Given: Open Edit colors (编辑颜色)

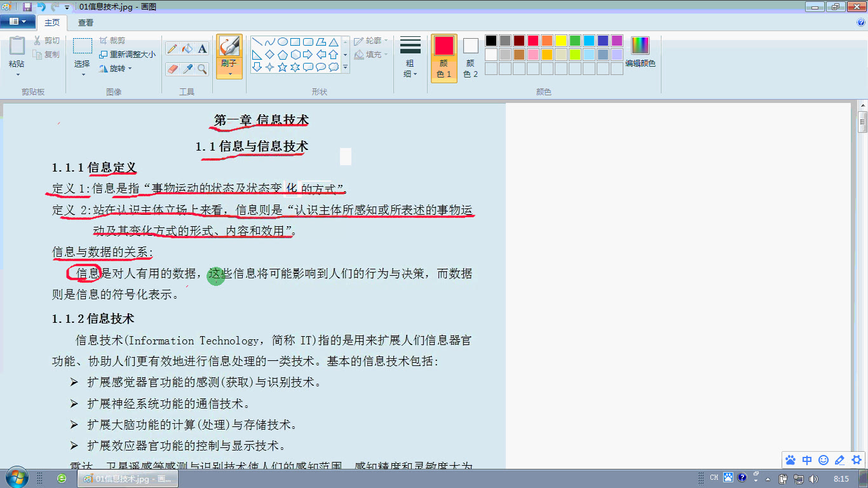Looking at the screenshot, I should 640,52.
